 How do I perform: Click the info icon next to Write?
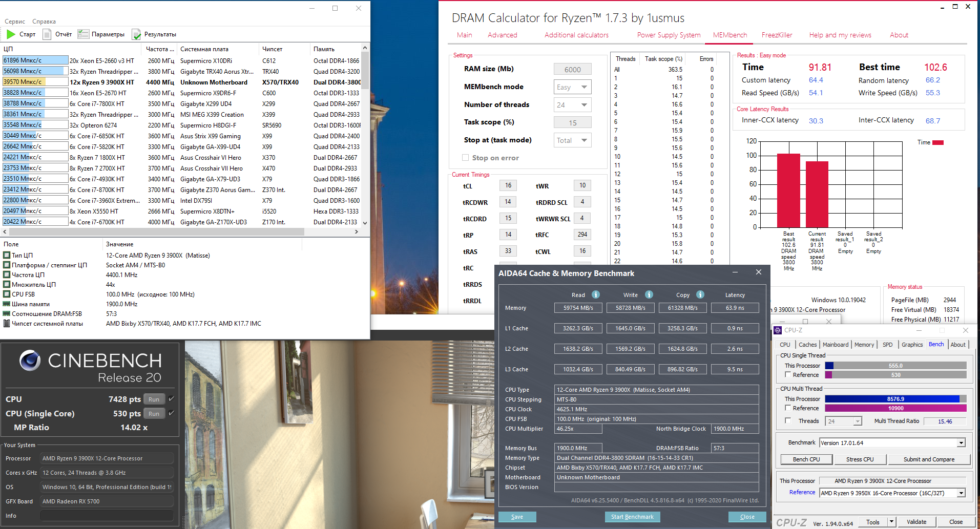(649, 294)
